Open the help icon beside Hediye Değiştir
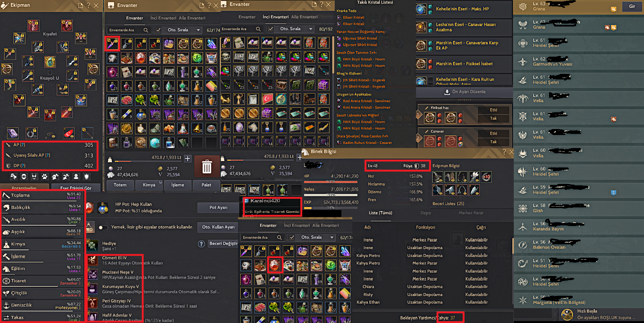The width and height of the screenshot is (644, 323). [x=201, y=244]
